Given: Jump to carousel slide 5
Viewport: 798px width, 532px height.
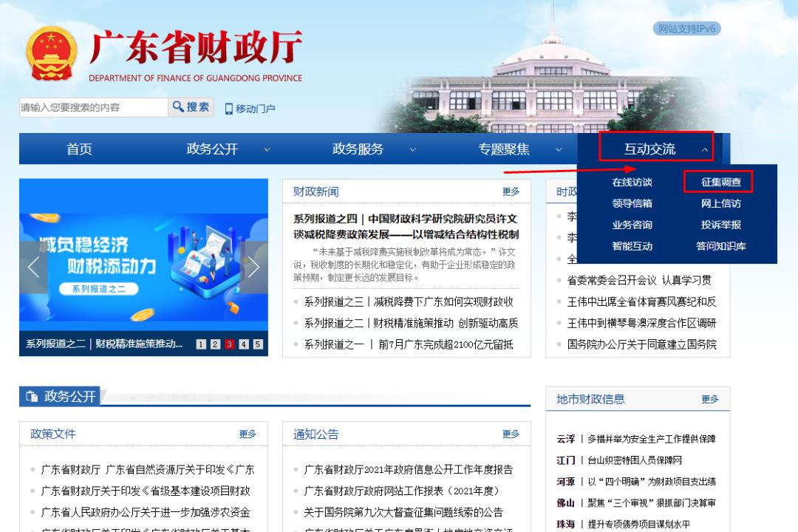Looking at the screenshot, I should [258, 344].
